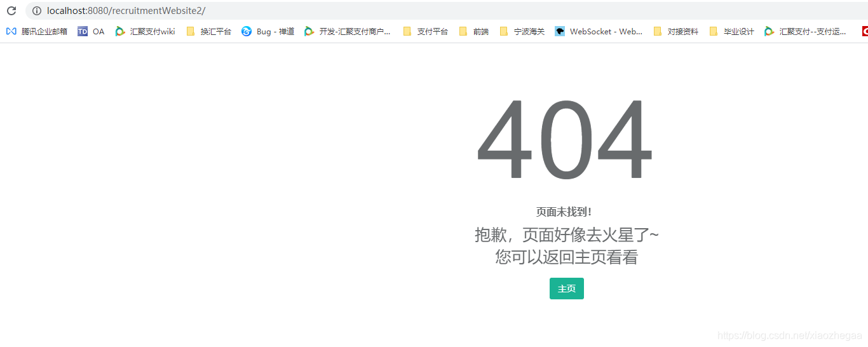This screenshot has width=868, height=347.
Task: Click the 您可以返回主页看看 text
Action: pyautogui.click(x=567, y=257)
